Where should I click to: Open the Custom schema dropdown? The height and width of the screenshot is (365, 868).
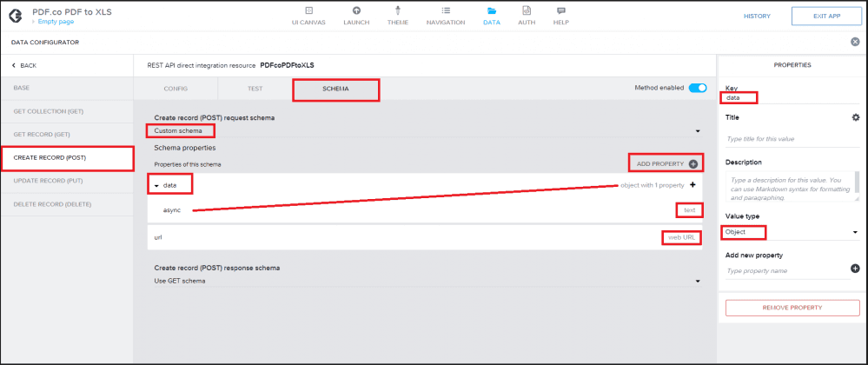pyautogui.click(x=426, y=131)
